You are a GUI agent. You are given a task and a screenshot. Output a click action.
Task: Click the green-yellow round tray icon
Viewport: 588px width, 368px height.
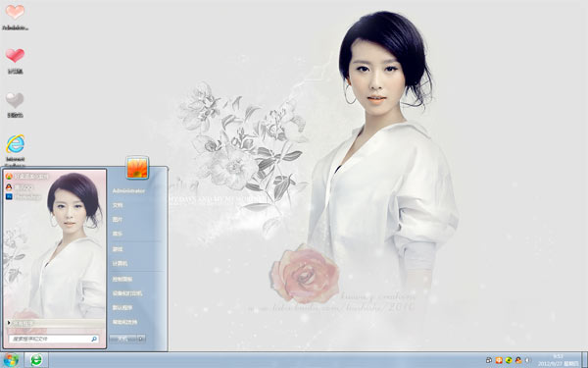click(509, 360)
